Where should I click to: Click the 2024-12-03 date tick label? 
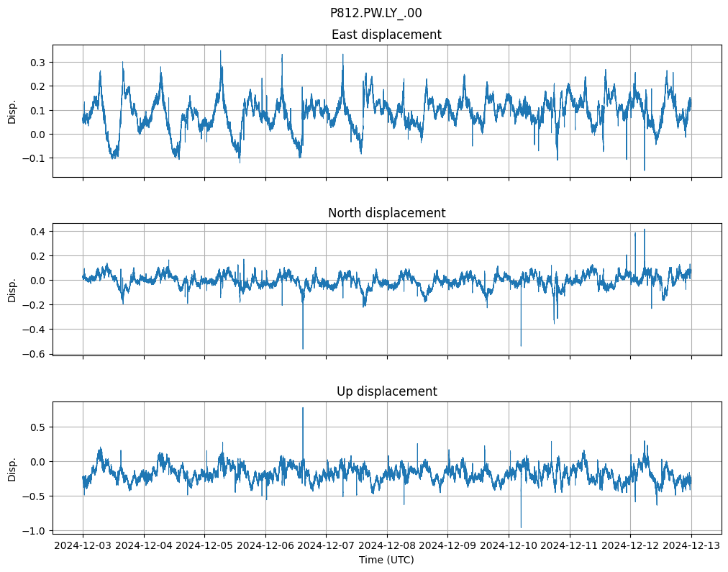(x=83, y=546)
